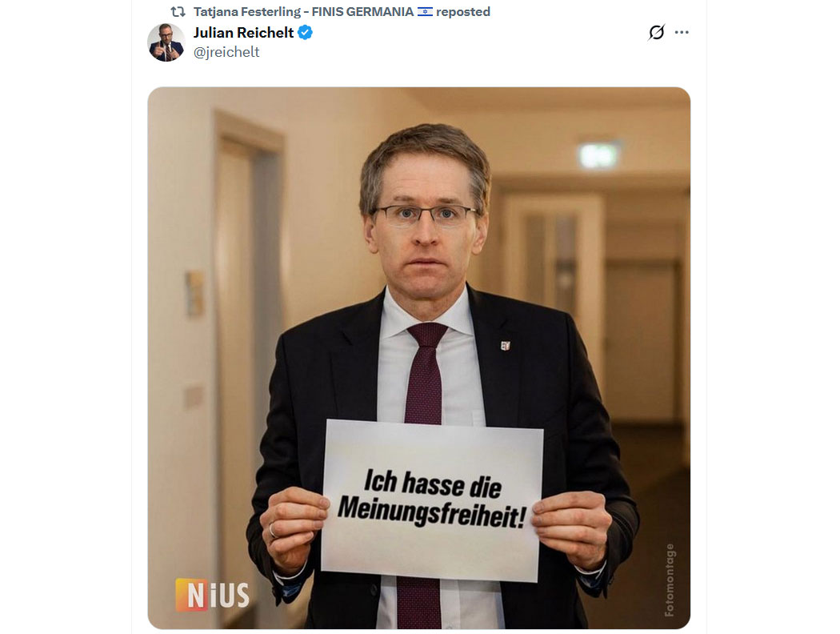Open Tatjana Festerling's profile from repost line

click(x=303, y=12)
